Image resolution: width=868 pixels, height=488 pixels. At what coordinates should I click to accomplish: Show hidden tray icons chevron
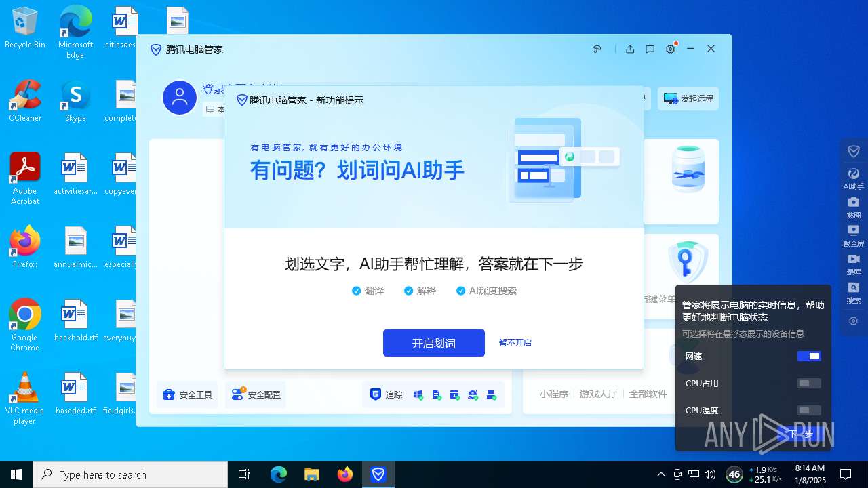[661, 474]
